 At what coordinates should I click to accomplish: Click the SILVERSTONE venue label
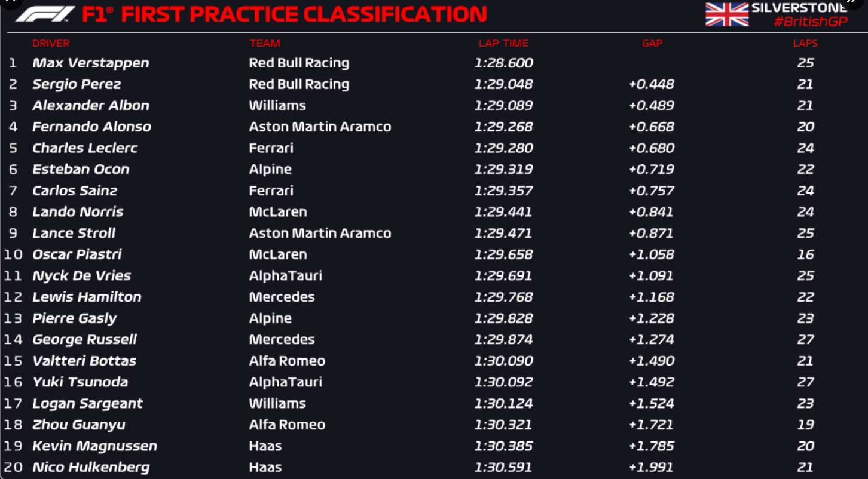tap(799, 8)
